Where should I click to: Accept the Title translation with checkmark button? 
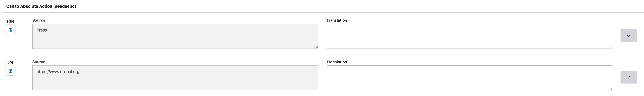(628, 35)
